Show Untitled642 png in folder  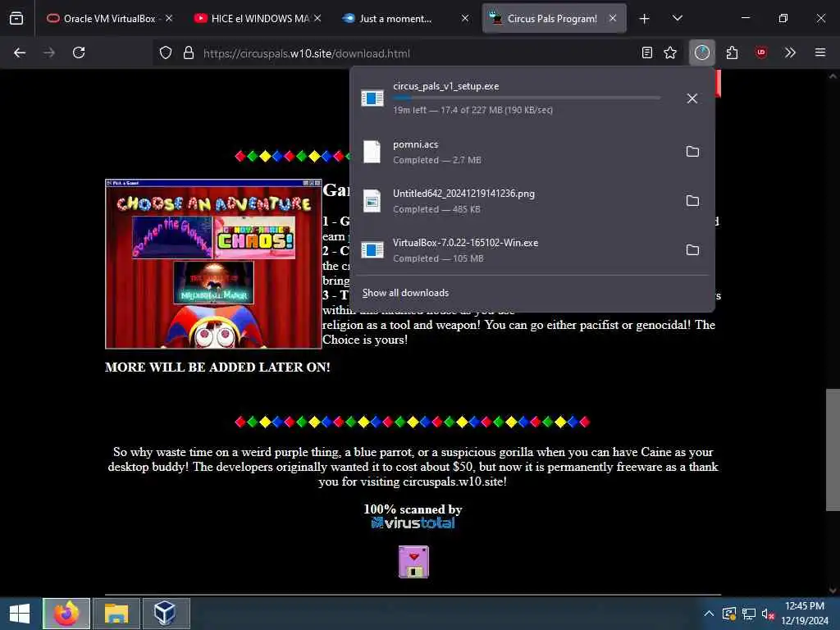pyautogui.click(x=692, y=201)
